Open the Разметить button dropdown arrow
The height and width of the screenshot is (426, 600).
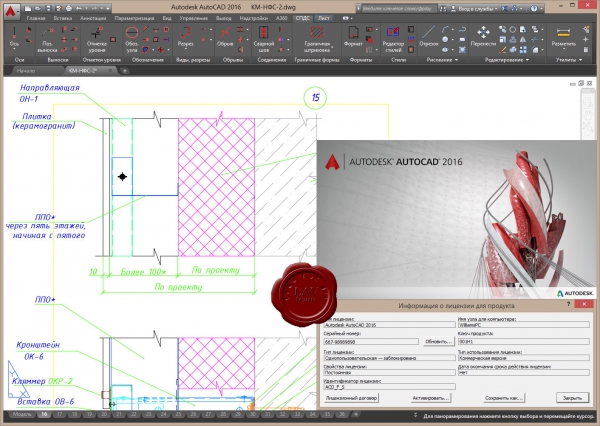click(564, 49)
